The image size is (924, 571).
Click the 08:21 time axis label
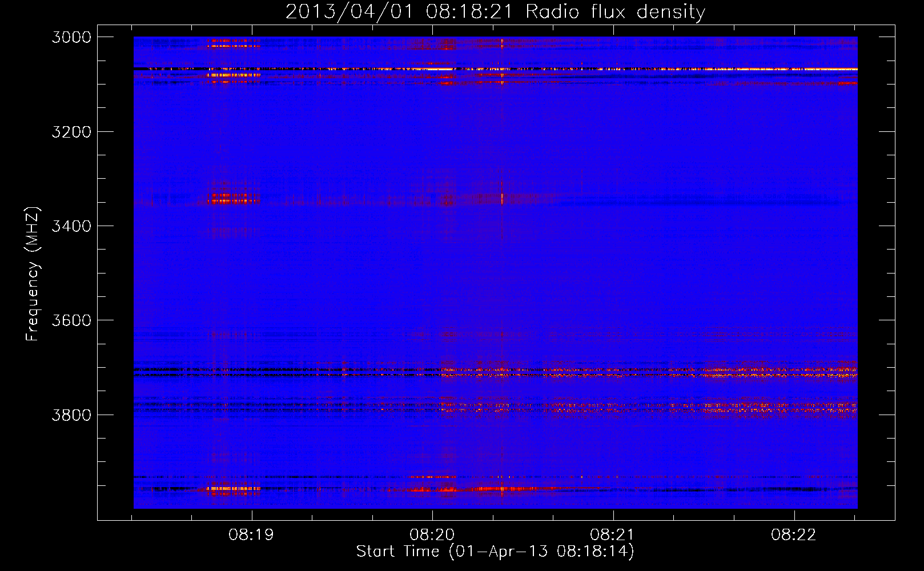tap(613, 535)
